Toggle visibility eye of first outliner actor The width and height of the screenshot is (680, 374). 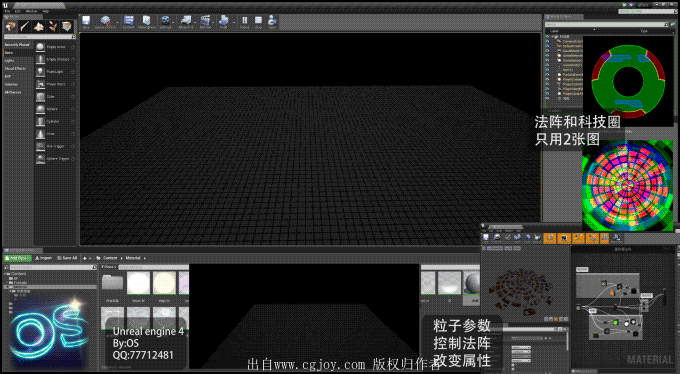pyautogui.click(x=547, y=42)
